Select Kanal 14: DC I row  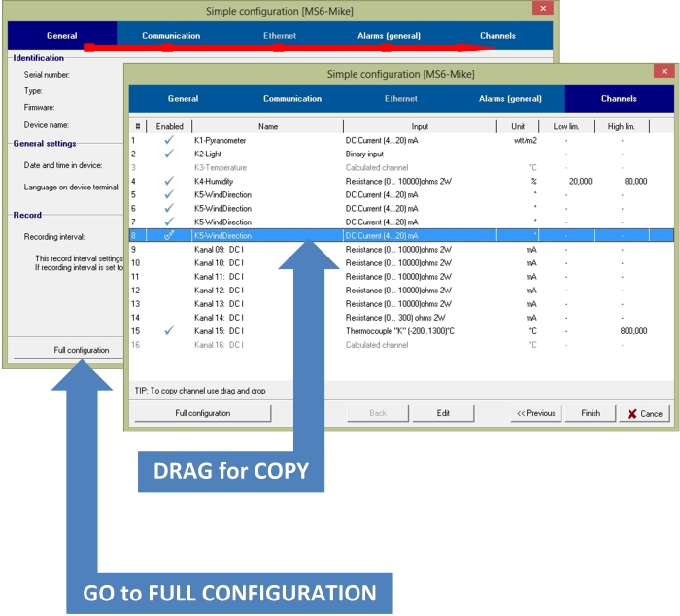[401, 318]
